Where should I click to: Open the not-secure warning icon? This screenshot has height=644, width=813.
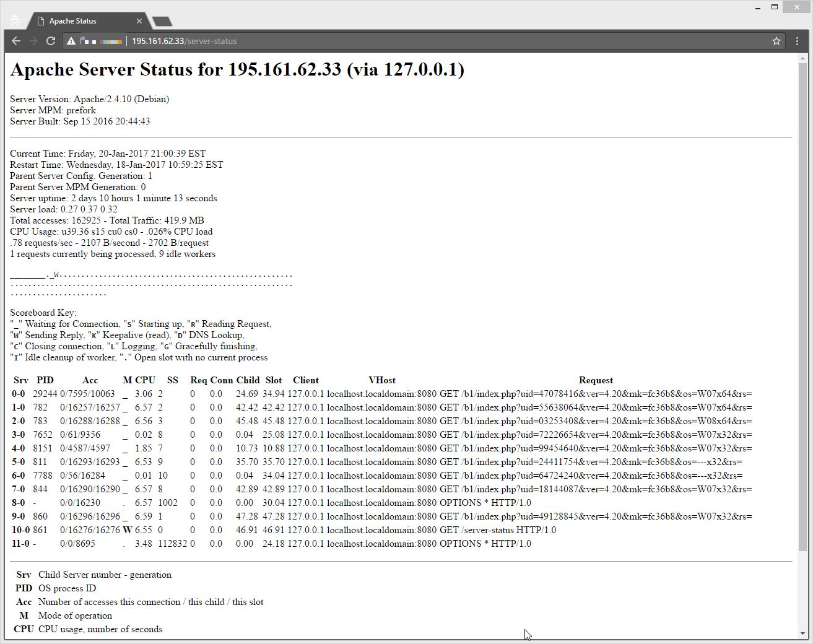pyautogui.click(x=71, y=41)
